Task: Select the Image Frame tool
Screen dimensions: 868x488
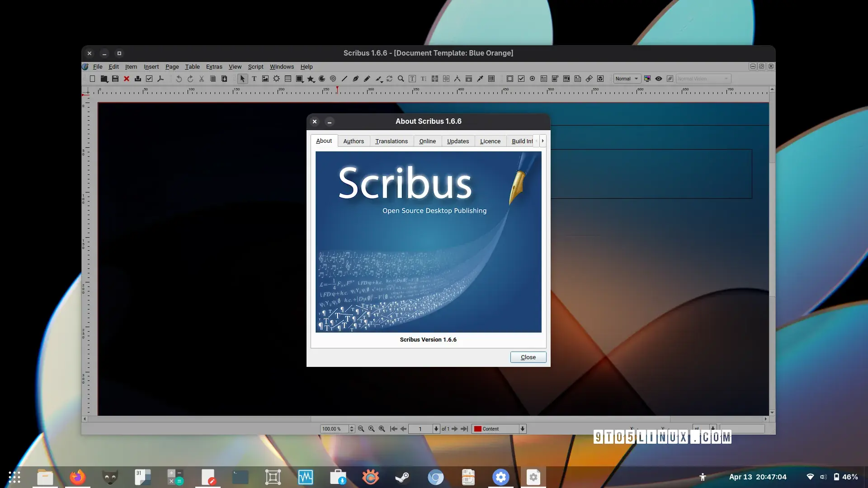Action: [265, 79]
